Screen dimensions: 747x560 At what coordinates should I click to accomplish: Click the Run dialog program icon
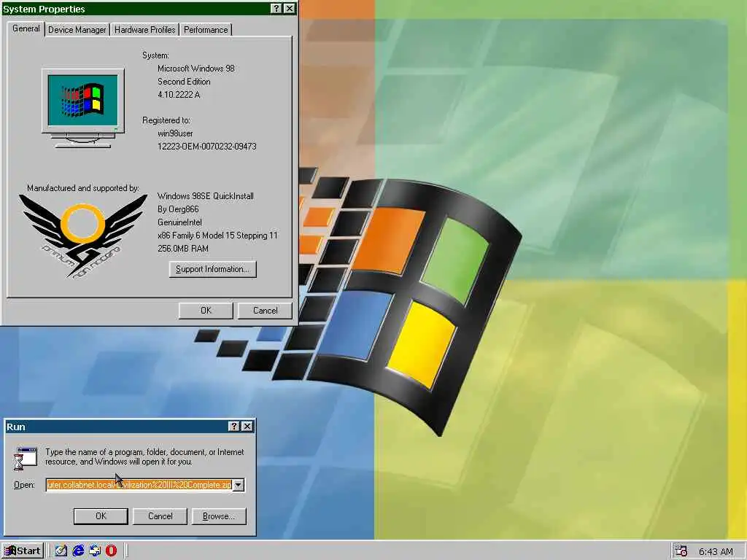pyautogui.click(x=26, y=459)
